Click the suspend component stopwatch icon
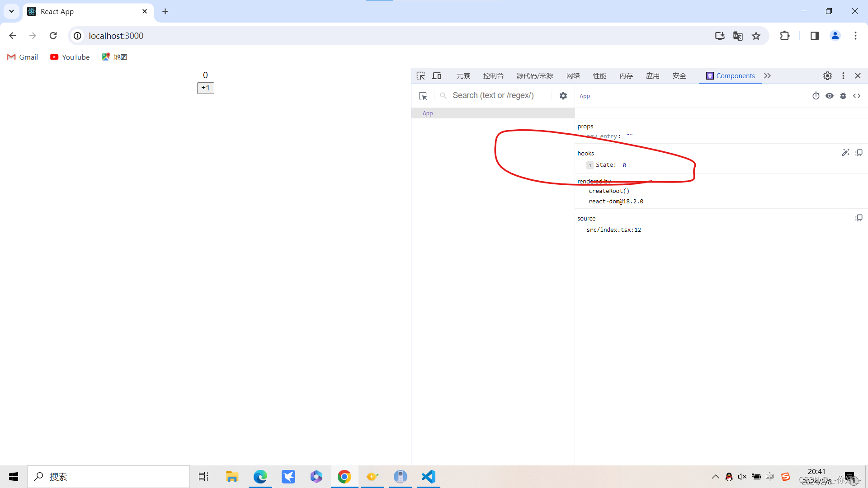 coord(816,96)
